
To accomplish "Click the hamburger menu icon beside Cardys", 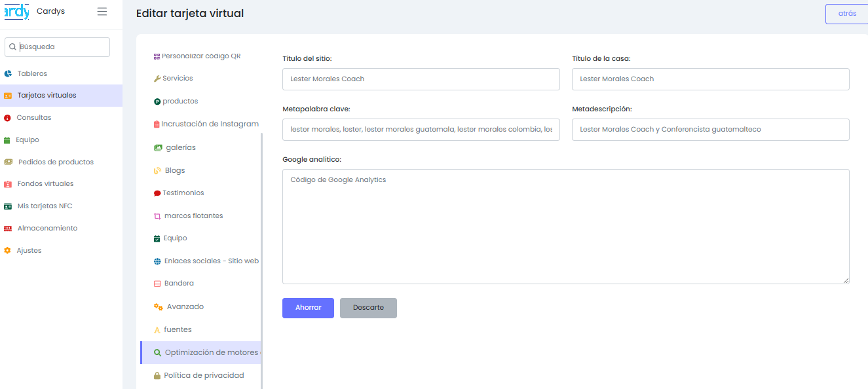I will (x=102, y=12).
